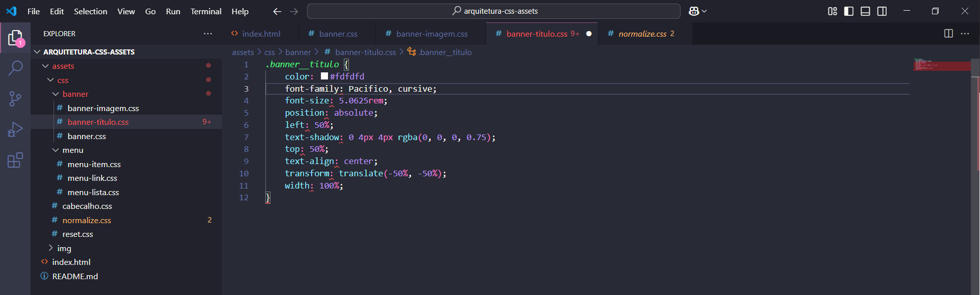Open cabecalho.css file
Image resolution: width=980 pixels, height=295 pixels.
point(127,206)
